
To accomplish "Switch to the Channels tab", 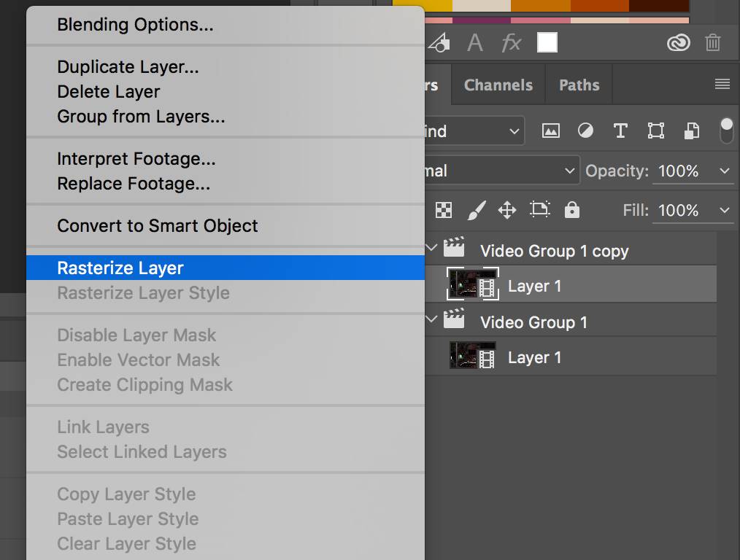I will click(498, 85).
